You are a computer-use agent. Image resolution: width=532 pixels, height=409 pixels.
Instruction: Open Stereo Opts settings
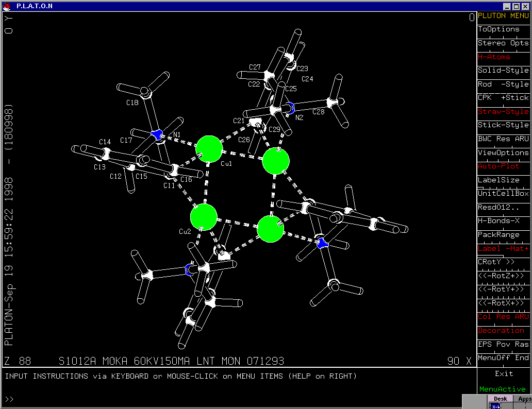click(503, 43)
